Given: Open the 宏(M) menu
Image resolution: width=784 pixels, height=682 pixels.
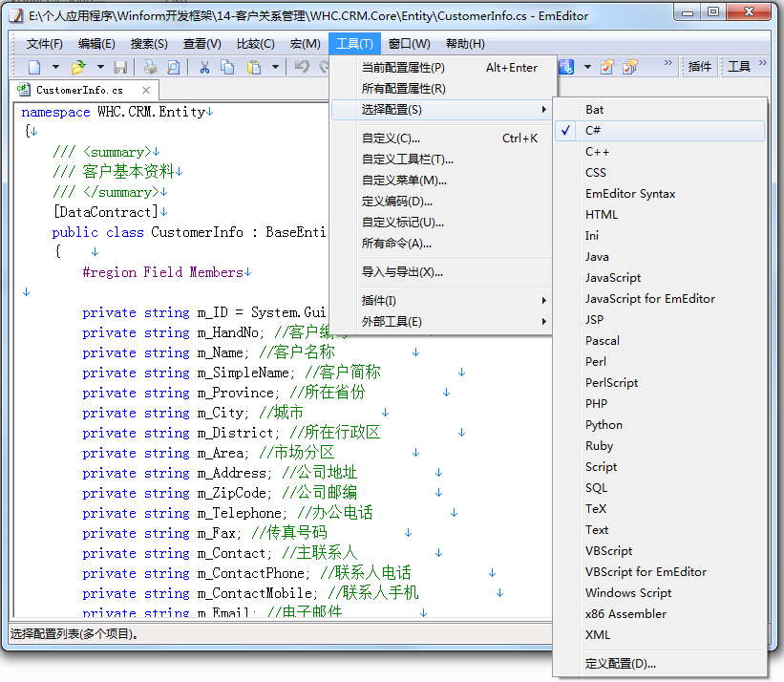Looking at the screenshot, I should 305,44.
